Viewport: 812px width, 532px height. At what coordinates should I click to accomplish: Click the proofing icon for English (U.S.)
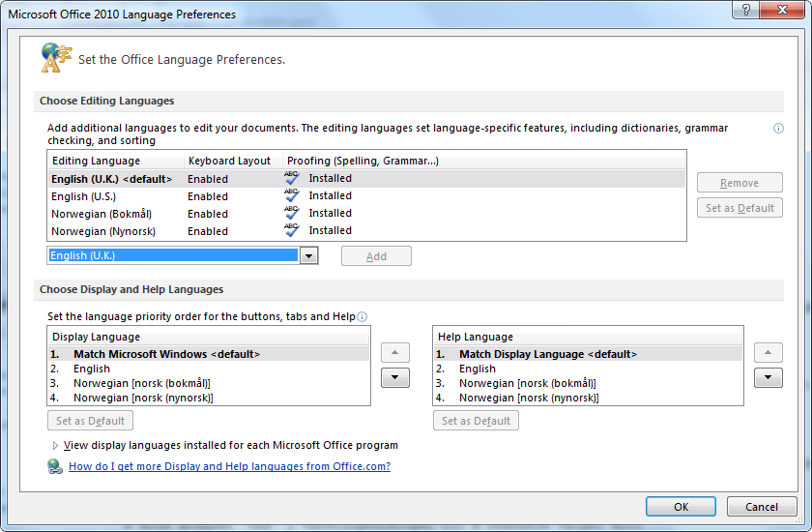point(291,196)
